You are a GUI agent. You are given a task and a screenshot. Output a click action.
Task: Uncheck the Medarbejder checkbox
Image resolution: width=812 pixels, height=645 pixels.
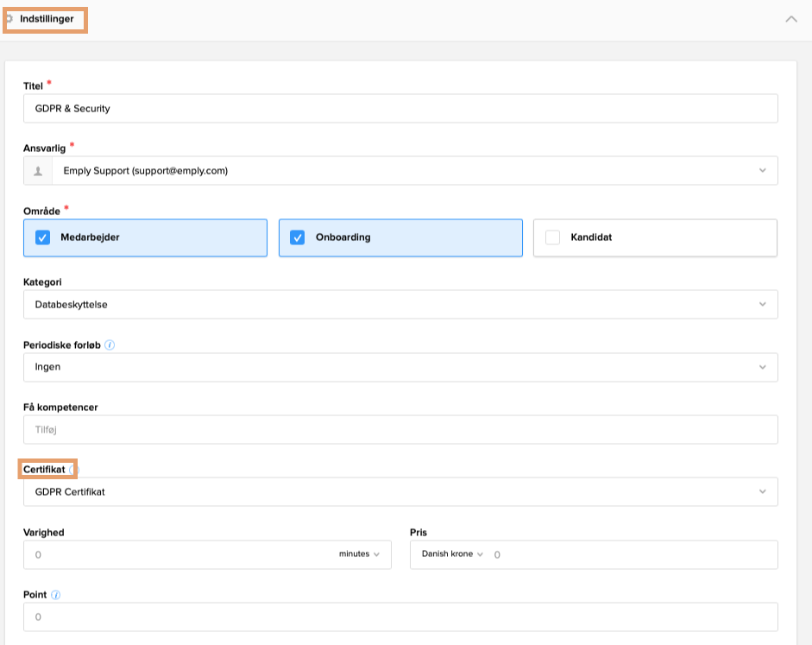click(43, 237)
